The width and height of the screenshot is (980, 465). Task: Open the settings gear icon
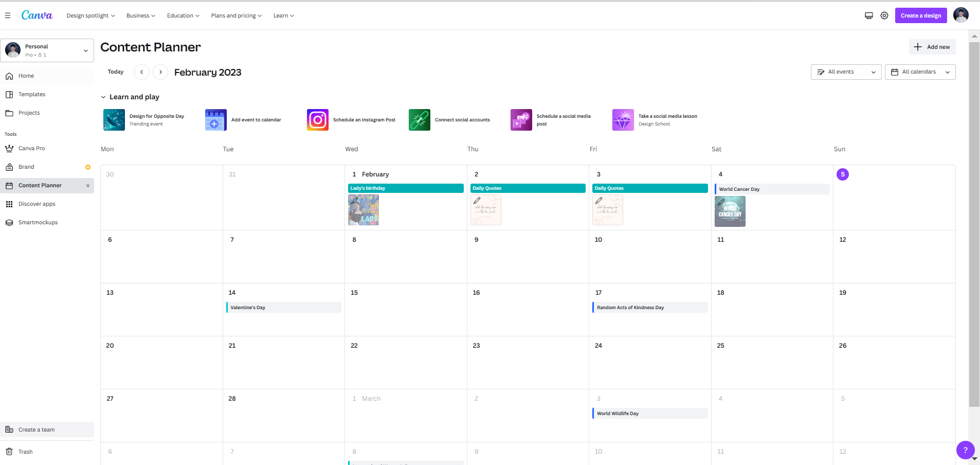(884, 15)
